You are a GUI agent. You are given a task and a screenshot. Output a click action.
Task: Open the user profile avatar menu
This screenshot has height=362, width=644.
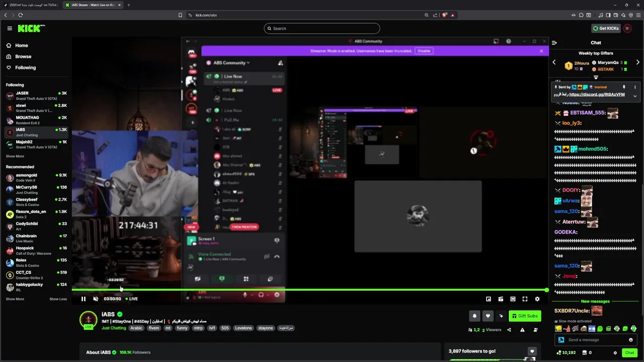click(627, 29)
